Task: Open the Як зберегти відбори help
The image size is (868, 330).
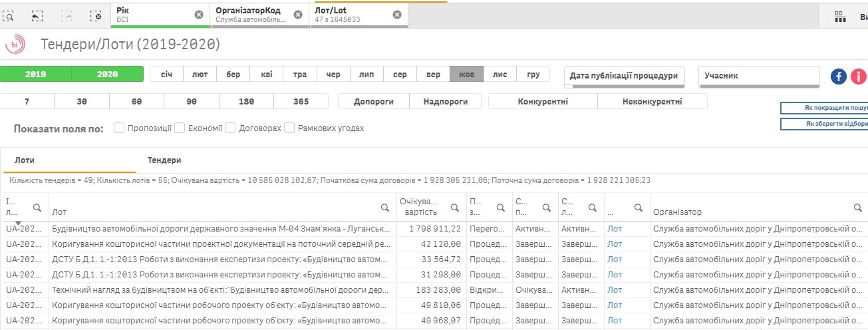Action: (x=825, y=124)
